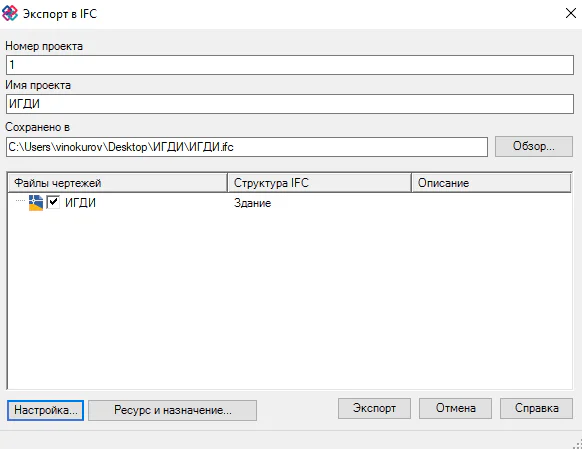This screenshot has height=449, width=582.
Task: Click the Структура IFC column header
Action: [320, 183]
